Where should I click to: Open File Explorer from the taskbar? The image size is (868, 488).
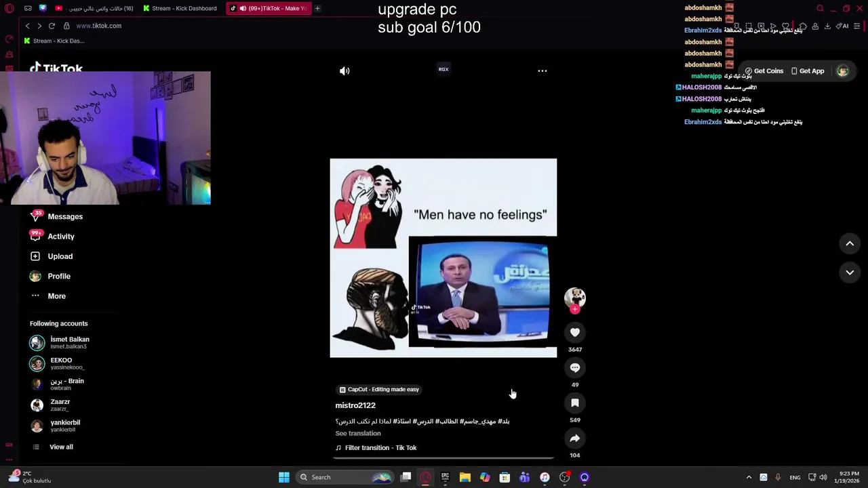coord(465,477)
